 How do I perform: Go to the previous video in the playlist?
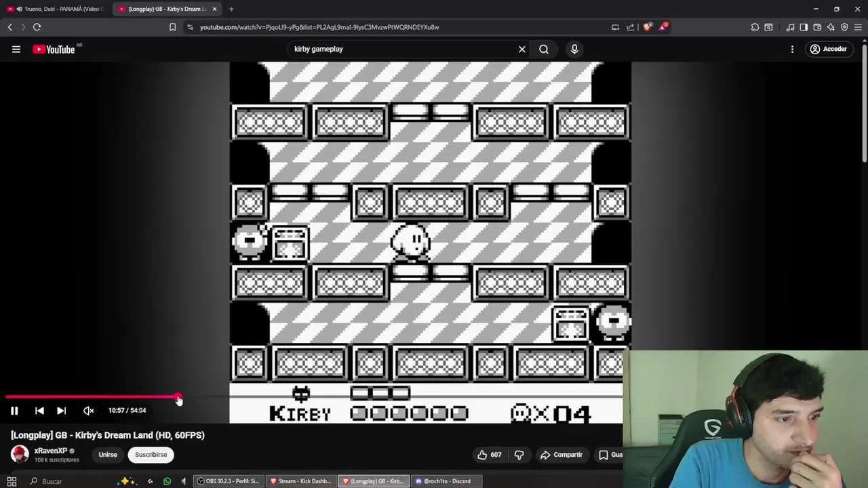39,411
